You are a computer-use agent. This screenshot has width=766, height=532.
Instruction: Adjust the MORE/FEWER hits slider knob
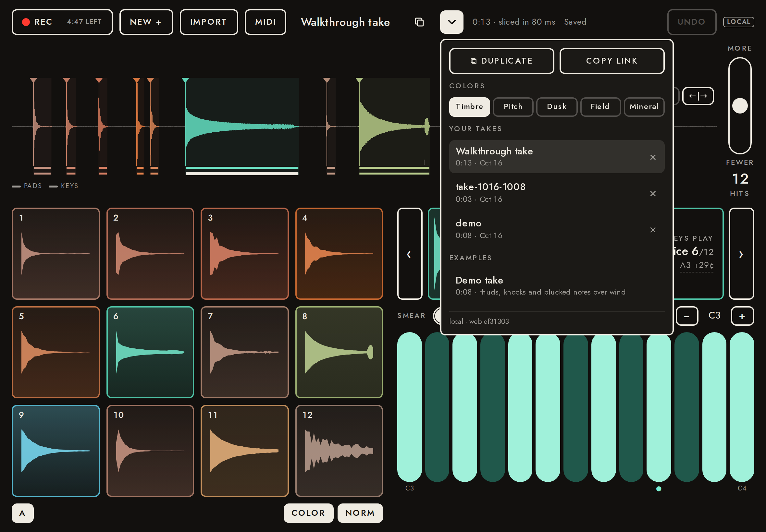[740, 106]
